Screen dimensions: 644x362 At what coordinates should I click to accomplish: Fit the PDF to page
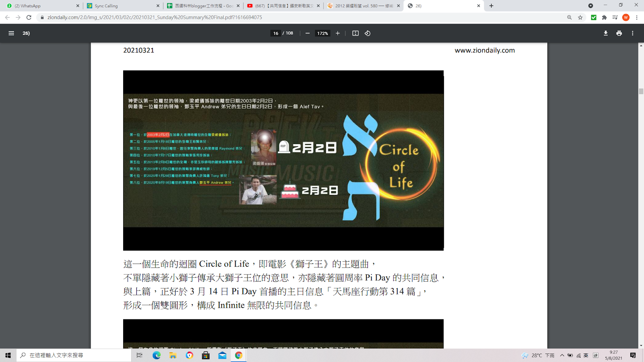tap(355, 33)
